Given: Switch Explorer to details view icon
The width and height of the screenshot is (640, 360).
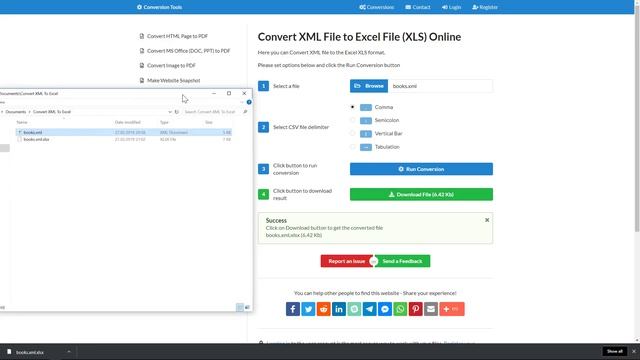Looking at the screenshot, I should coord(240,307).
